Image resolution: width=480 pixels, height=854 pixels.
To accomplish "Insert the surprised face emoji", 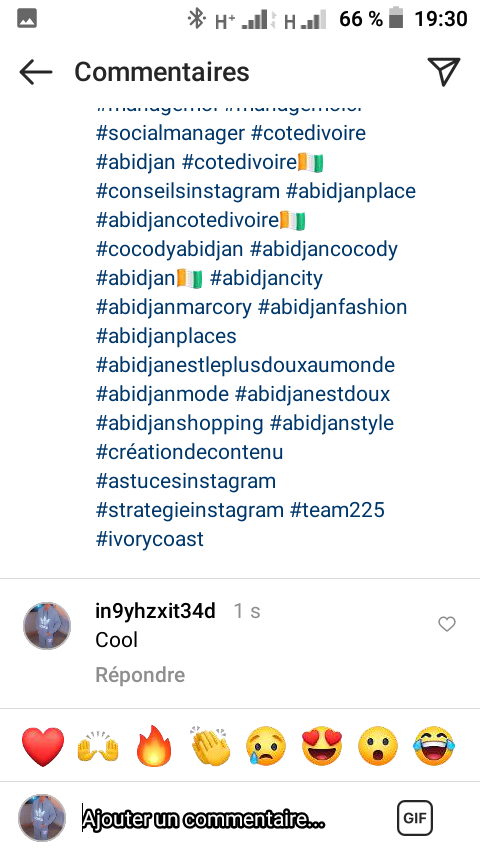I will (378, 746).
